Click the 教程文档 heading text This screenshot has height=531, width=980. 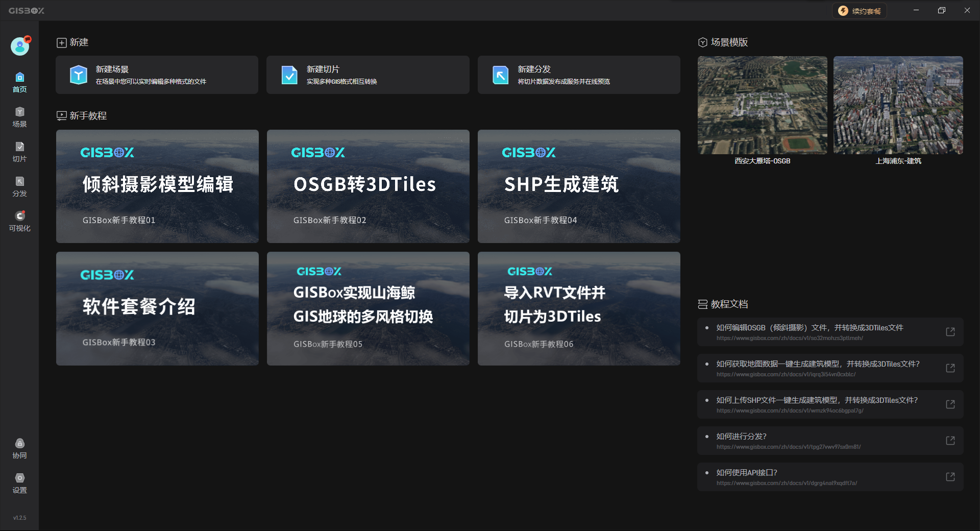point(729,304)
